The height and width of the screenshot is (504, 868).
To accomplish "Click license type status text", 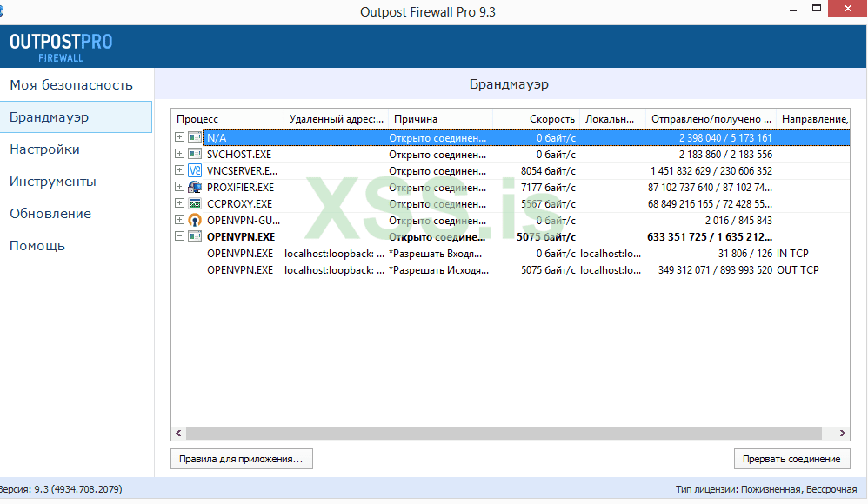I will pyautogui.click(x=766, y=489).
